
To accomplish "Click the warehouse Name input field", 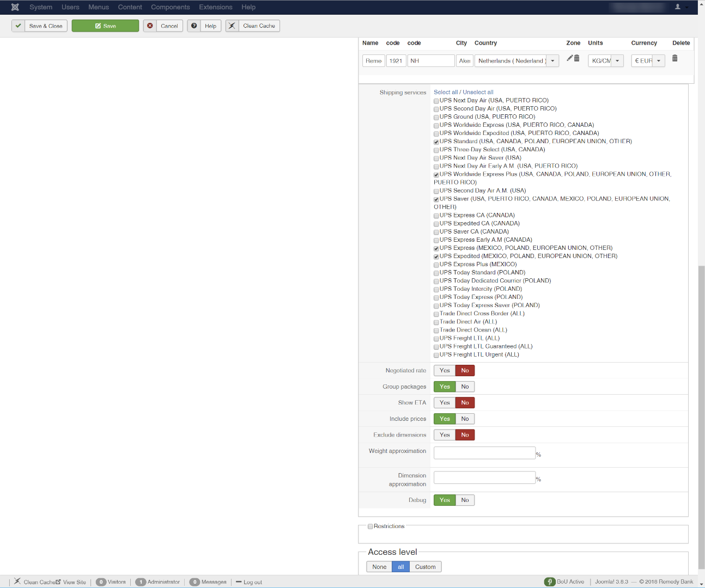I will click(x=374, y=61).
